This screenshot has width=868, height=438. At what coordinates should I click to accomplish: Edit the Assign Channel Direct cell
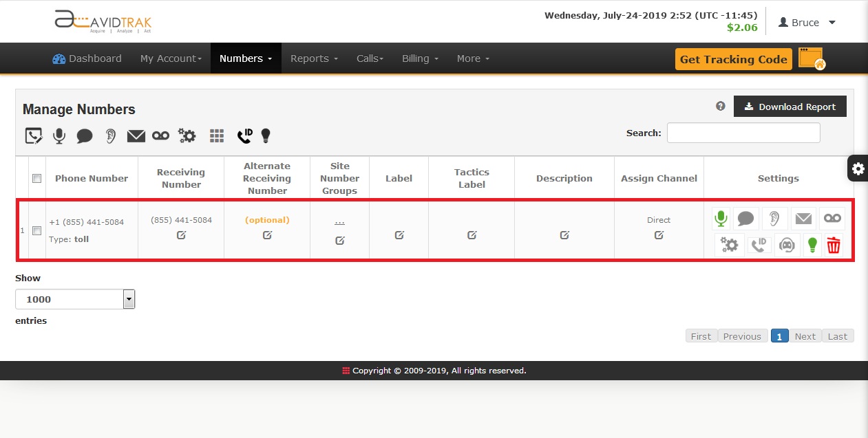coord(659,235)
